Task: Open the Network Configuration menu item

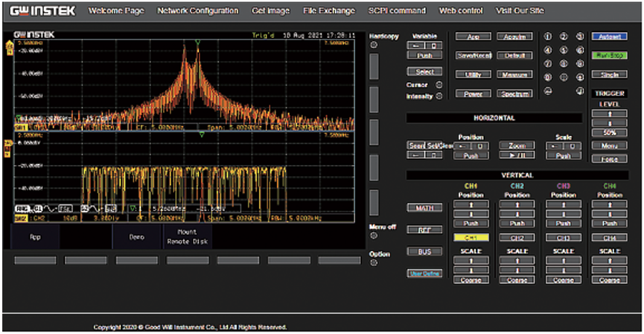Action: [198, 11]
